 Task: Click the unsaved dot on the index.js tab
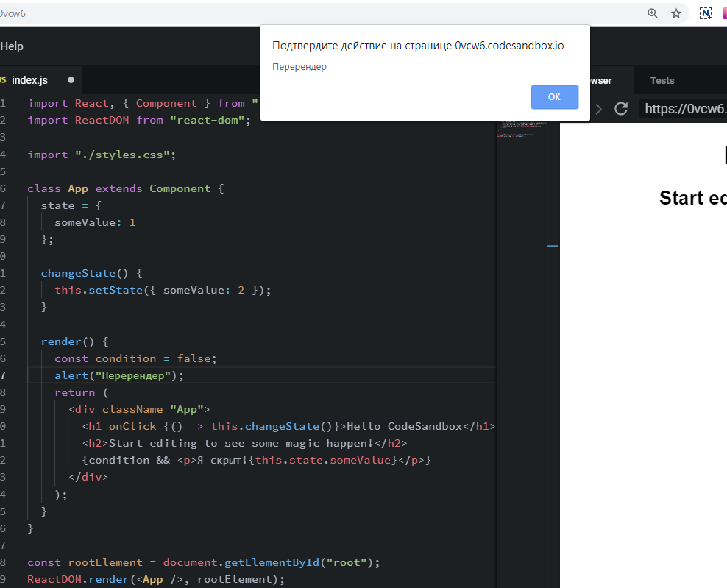point(71,80)
